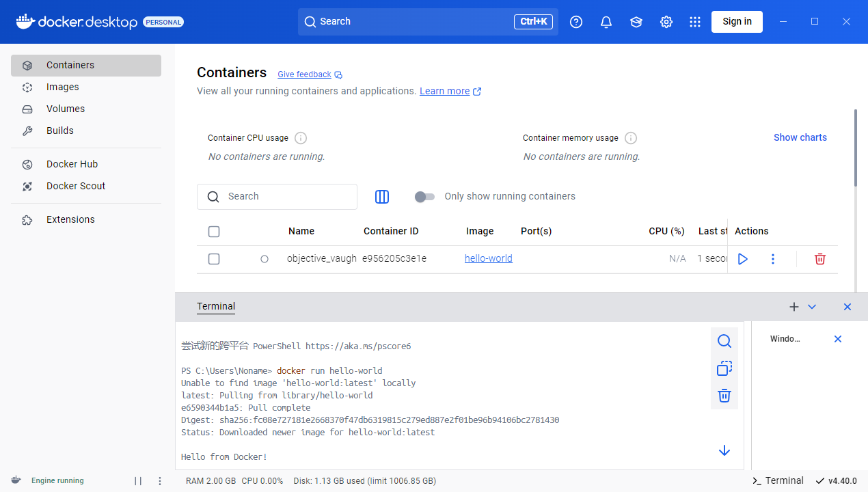Sort by the CPU (%) column header
This screenshot has width=868, height=492.
pos(666,232)
